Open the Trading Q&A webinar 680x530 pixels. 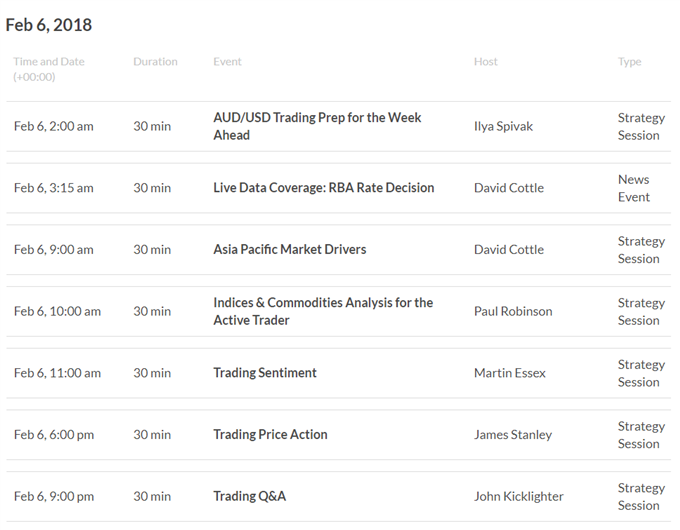(249, 496)
